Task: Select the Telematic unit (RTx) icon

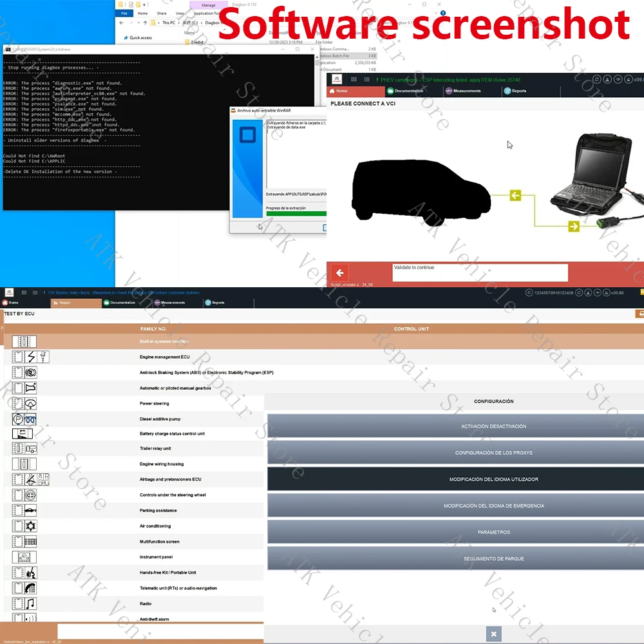Action: [24, 588]
